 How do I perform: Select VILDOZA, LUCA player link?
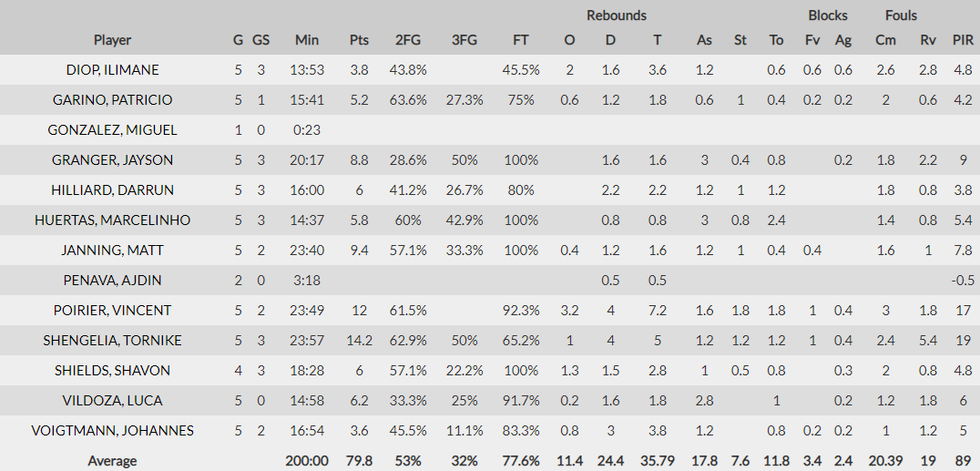(112, 401)
